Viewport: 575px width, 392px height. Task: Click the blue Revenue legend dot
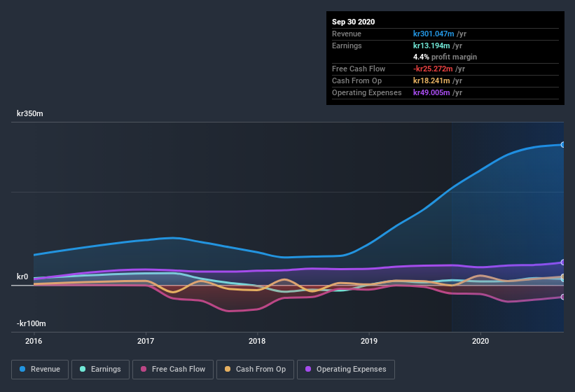[x=22, y=370]
